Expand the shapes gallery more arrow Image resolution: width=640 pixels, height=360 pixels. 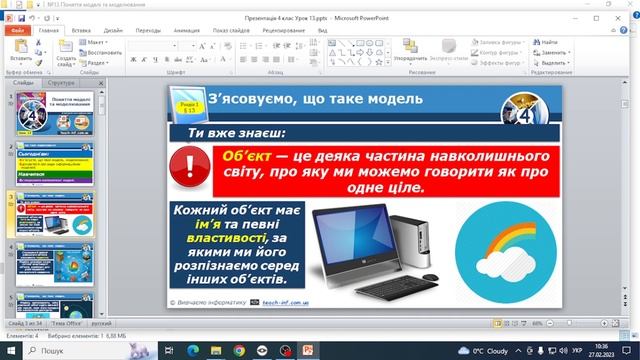tap(388, 62)
